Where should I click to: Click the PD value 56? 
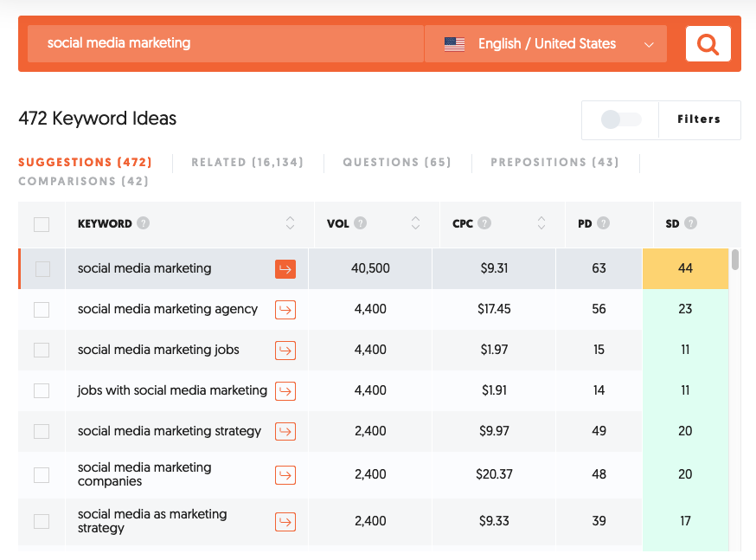coord(599,309)
